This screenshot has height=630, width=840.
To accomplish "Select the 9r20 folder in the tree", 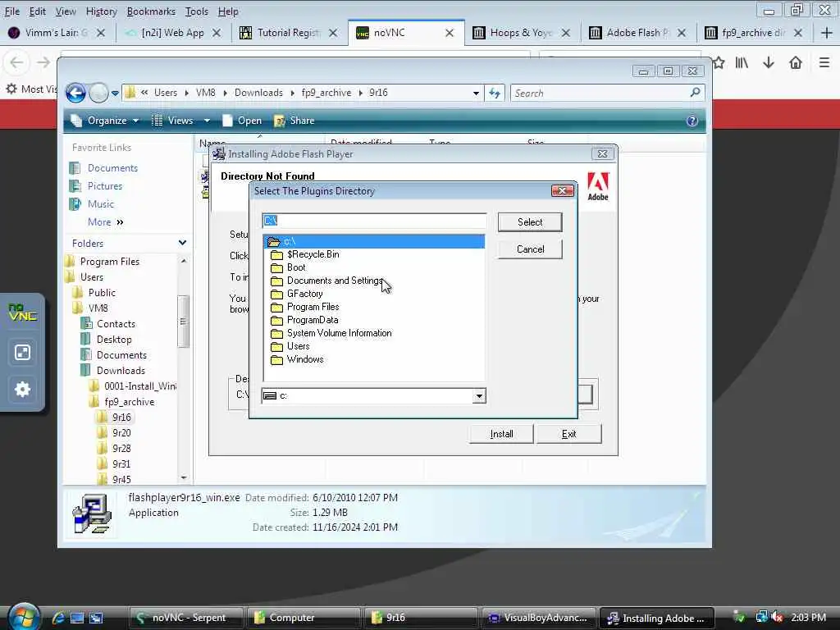I will tap(121, 433).
